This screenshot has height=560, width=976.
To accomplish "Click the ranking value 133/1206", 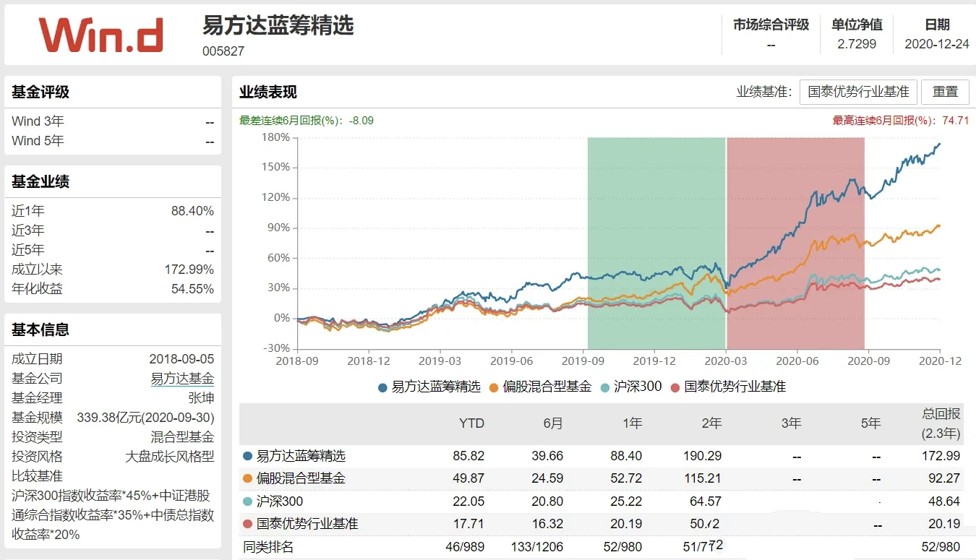I will coord(537,547).
